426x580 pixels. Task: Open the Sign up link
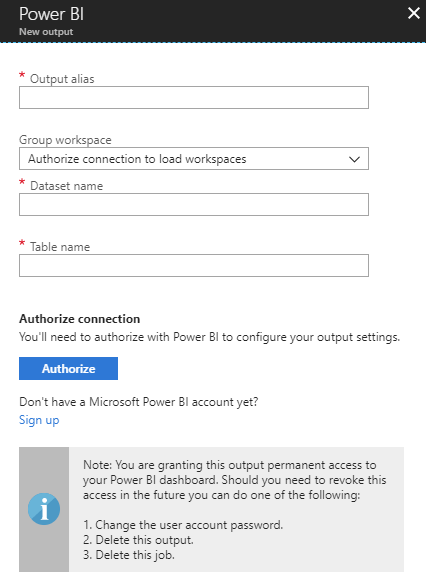point(39,420)
